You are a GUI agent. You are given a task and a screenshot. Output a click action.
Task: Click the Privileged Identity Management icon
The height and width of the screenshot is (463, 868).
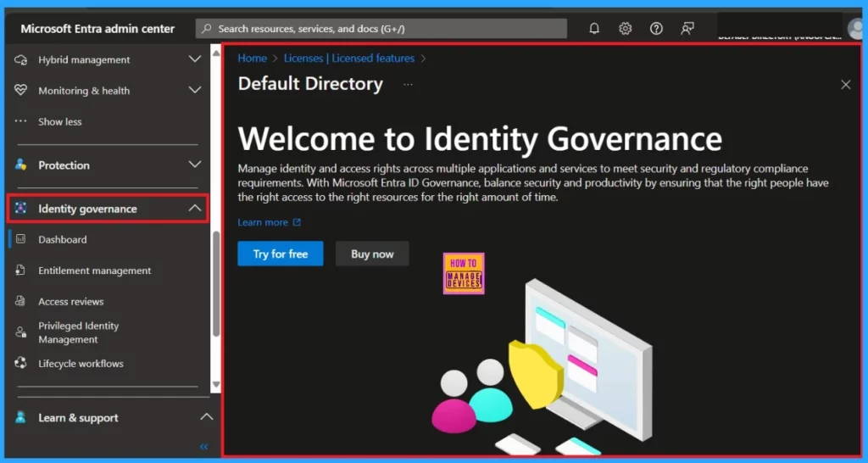coord(20,332)
